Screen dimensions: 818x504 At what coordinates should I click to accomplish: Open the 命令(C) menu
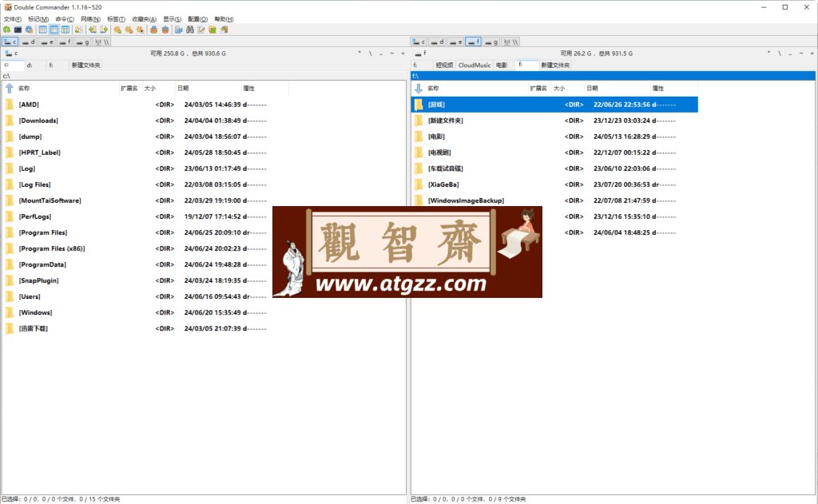click(x=65, y=19)
